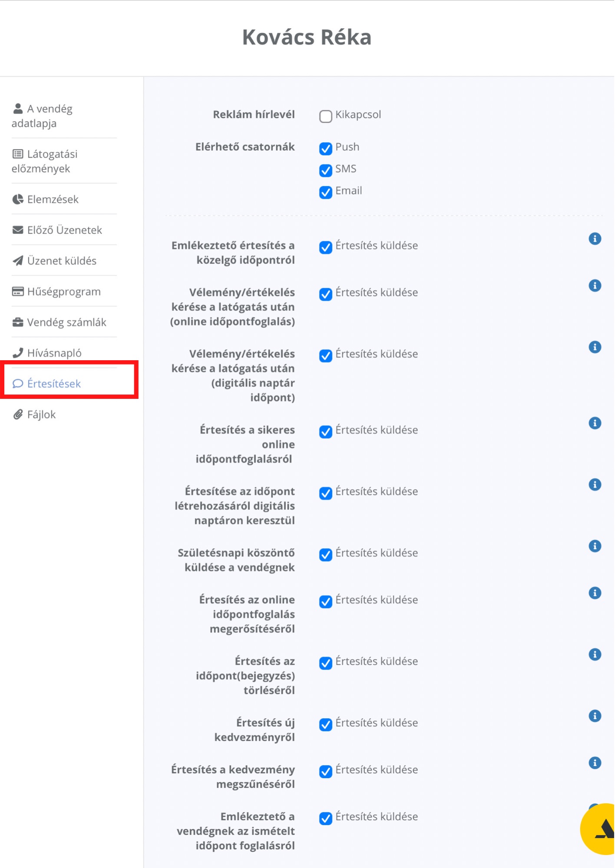The image size is (615, 868).
Task: Click the paperclip icon next to Fájlok
Action: (x=18, y=414)
